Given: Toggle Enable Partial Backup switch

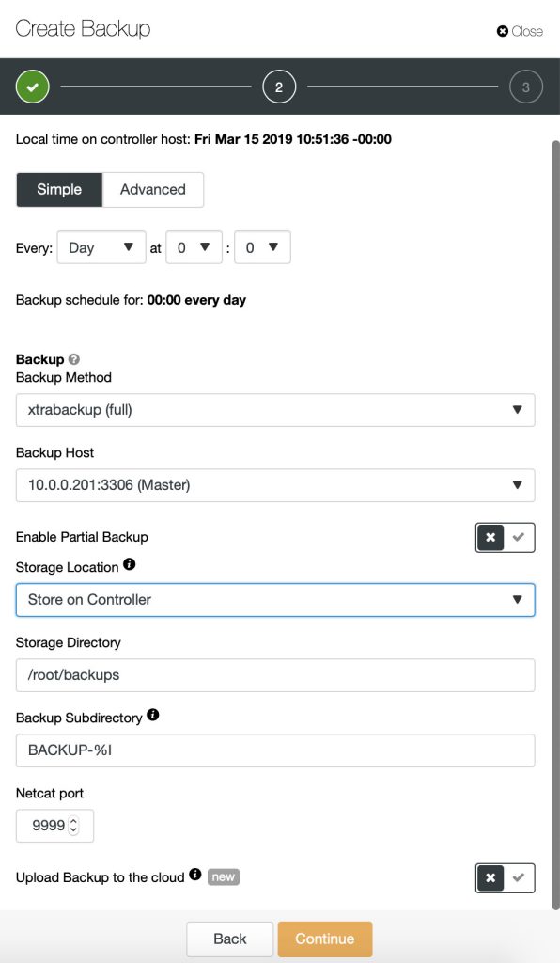Looking at the screenshot, I should click(505, 537).
